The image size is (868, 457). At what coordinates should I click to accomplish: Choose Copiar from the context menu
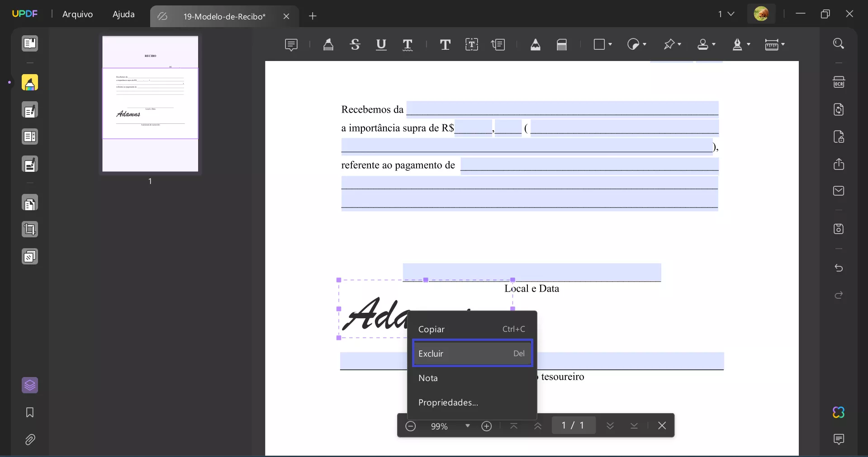tap(472, 329)
